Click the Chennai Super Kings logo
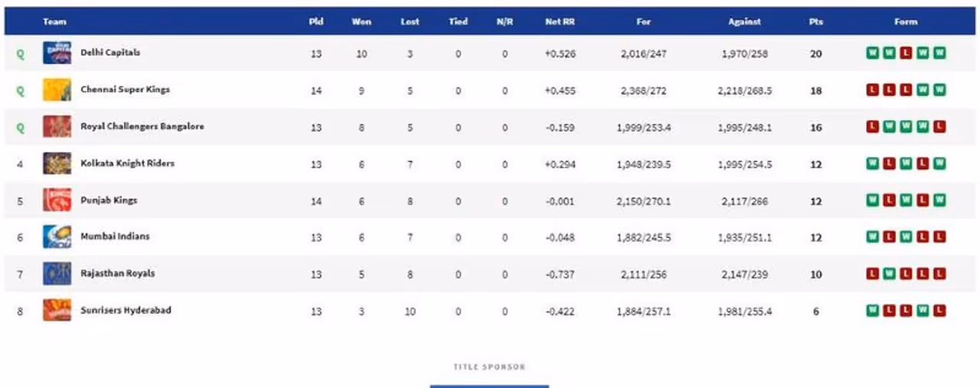Image resolution: width=980 pixels, height=388 pixels. click(x=57, y=90)
